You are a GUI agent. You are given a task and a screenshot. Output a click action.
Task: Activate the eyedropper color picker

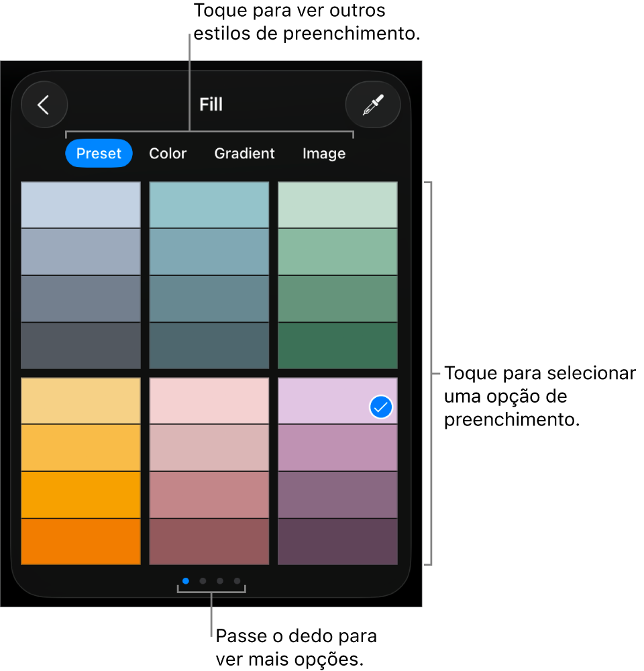pos(373,105)
